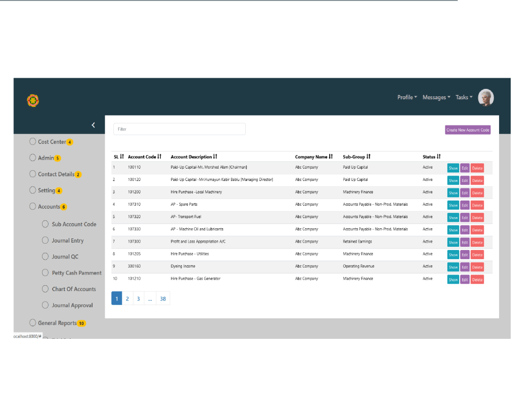Show account 107300 Profit and Loss

[x=453, y=243]
